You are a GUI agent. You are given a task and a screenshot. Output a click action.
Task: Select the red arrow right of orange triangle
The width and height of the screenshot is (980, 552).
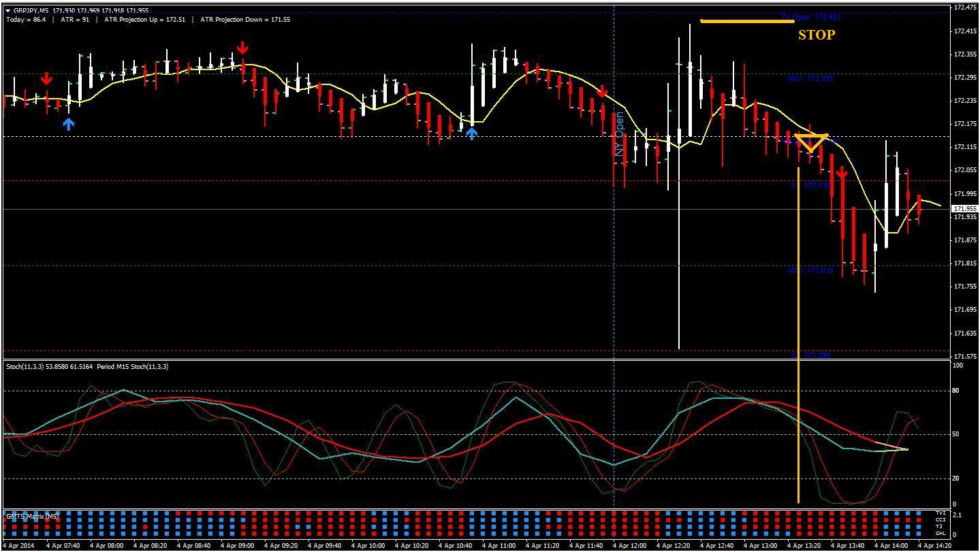point(842,174)
